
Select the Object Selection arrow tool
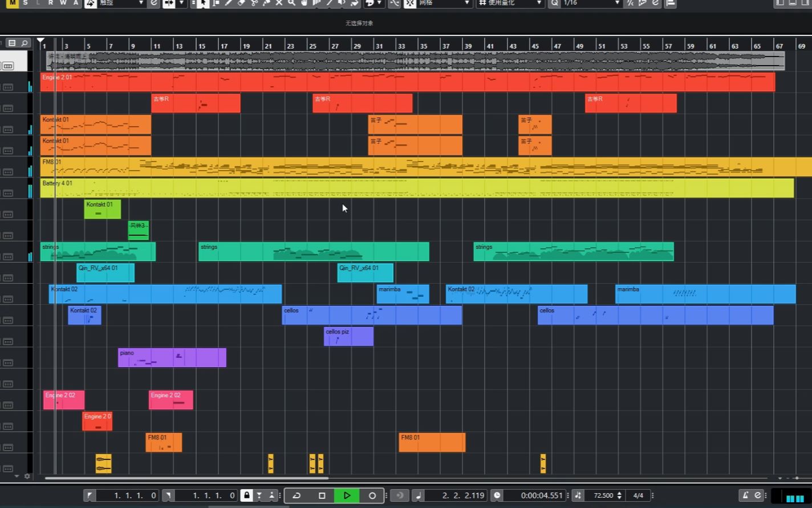point(203,3)
